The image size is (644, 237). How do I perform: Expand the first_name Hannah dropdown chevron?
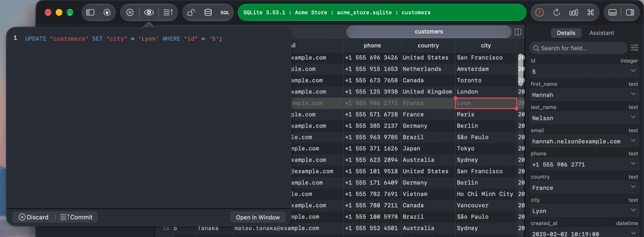pyautogui.click(x=633, y=94)
